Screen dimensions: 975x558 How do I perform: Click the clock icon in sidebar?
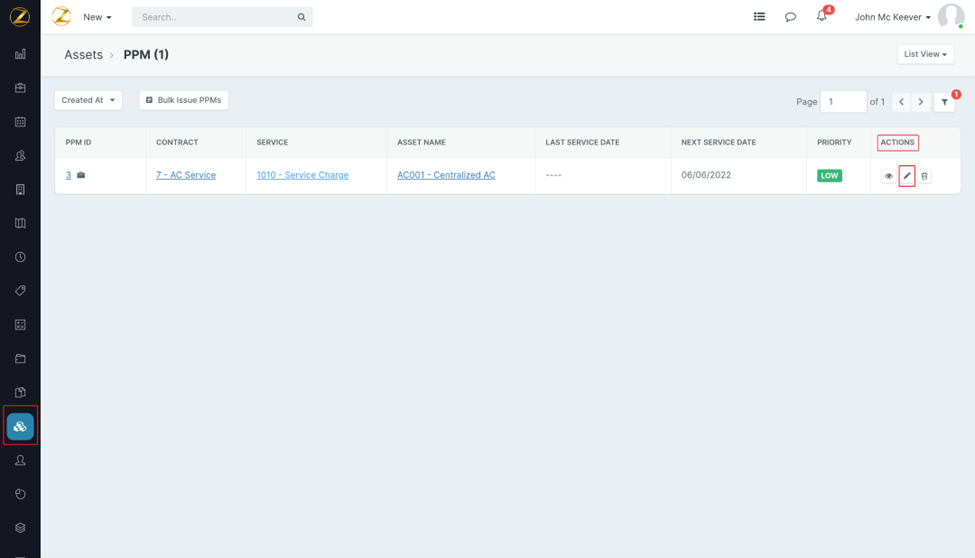point(20,257)
